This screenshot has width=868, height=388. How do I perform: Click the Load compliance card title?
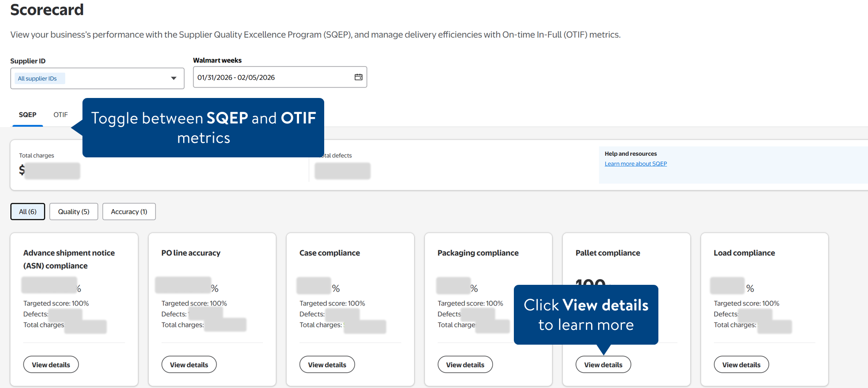(x=744, y=253)
